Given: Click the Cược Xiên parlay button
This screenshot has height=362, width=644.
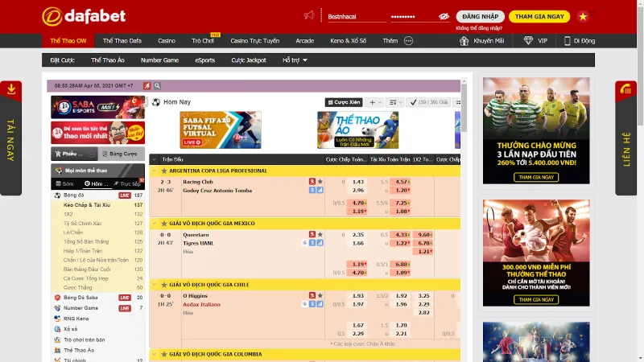Looking at the screenshot, I should 344,102.
